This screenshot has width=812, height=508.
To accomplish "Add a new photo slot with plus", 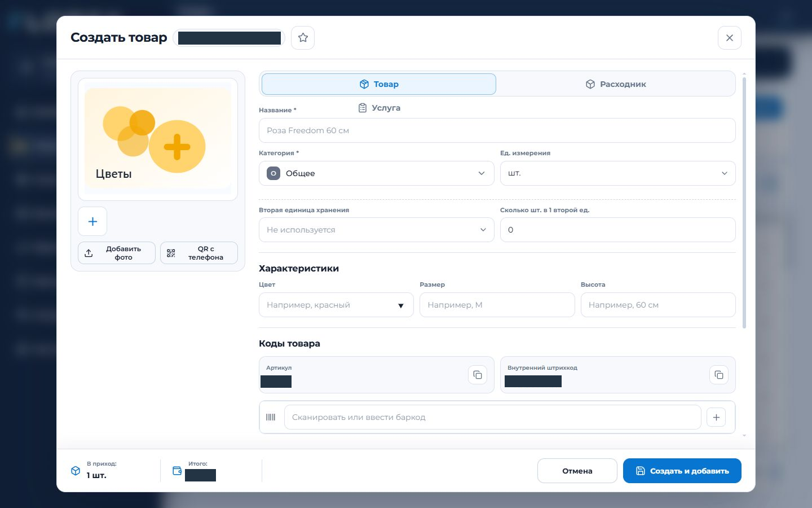I will point(92,221).
